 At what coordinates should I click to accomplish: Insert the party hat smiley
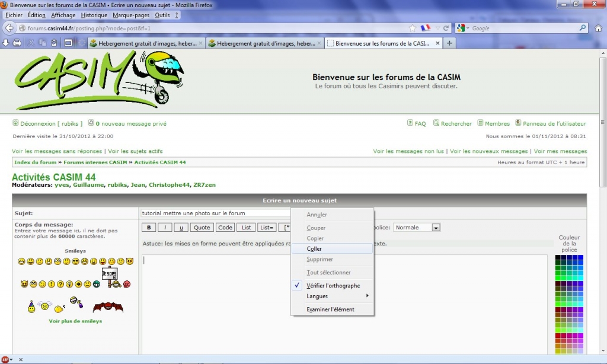[31, 306]
